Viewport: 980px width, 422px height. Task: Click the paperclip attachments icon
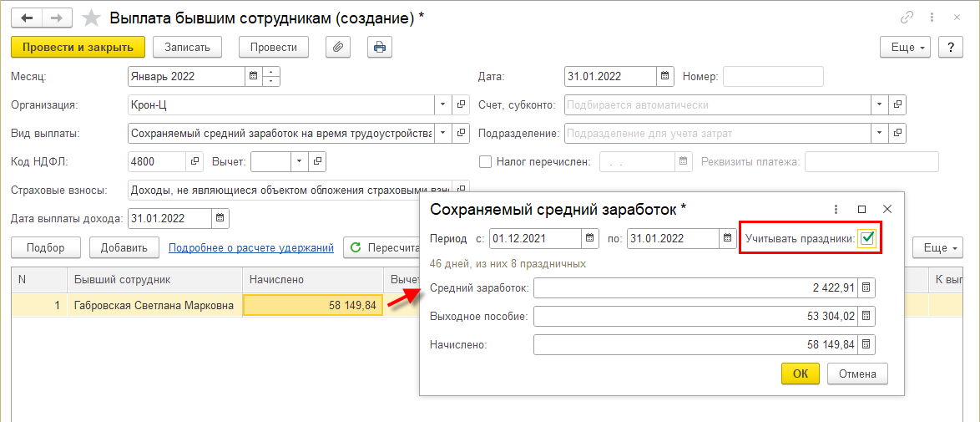pos(338,47)
